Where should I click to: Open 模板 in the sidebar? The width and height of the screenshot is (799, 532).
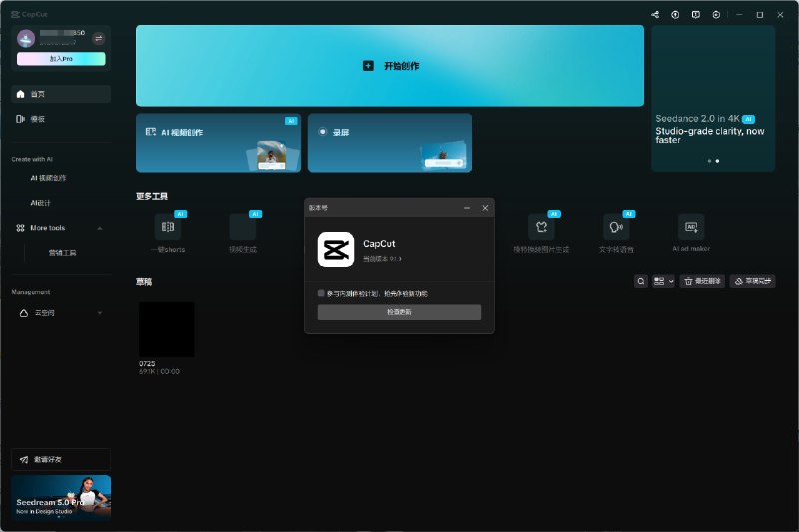pos(61,119)
